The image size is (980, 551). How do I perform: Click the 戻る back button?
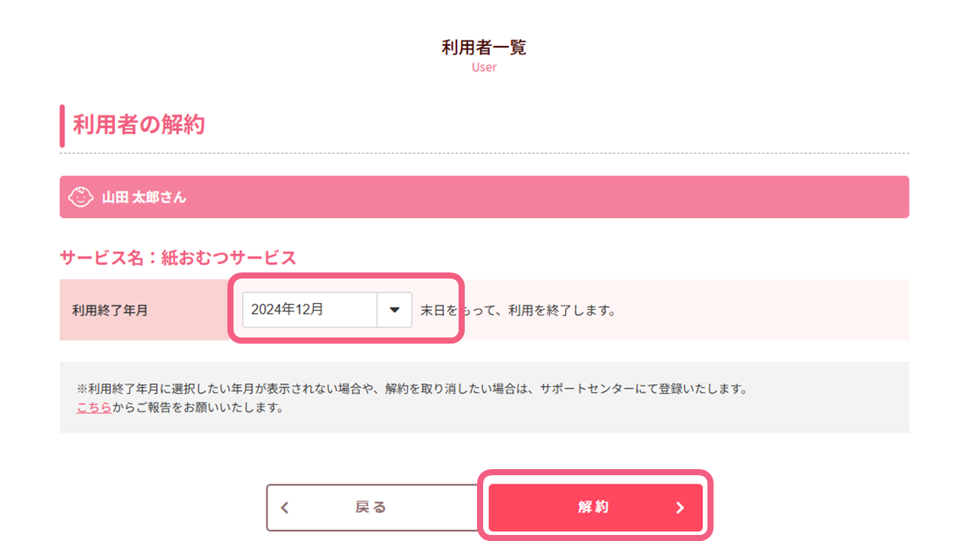coord(371,507)
